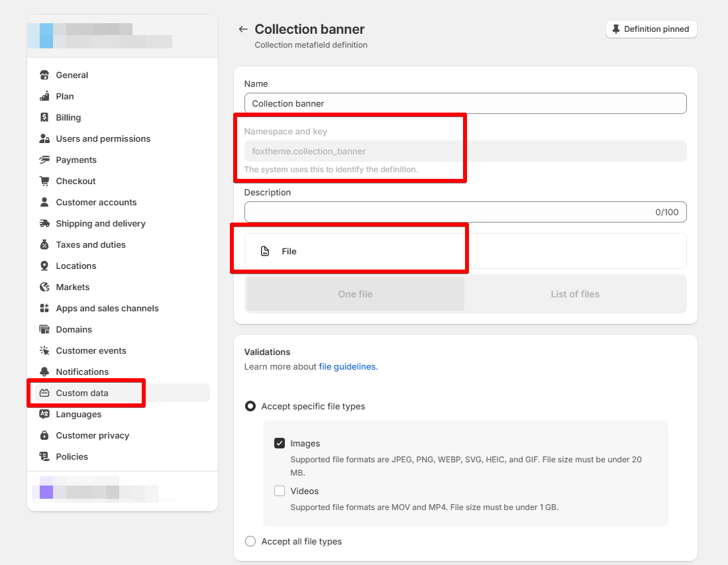Screen dimensions: 728x565
Task: Click the Description input field
Action: [465, 212]
